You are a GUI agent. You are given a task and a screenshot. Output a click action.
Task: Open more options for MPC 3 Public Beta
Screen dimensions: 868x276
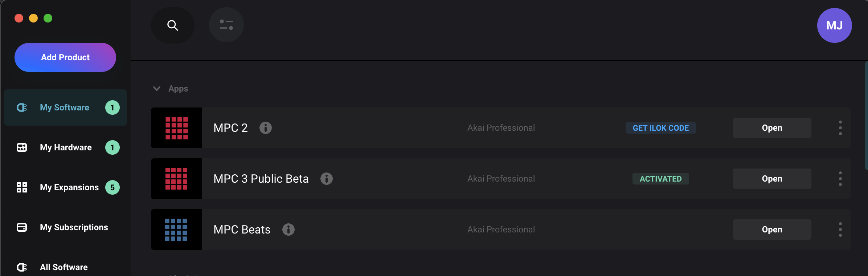tap(840, 179)
